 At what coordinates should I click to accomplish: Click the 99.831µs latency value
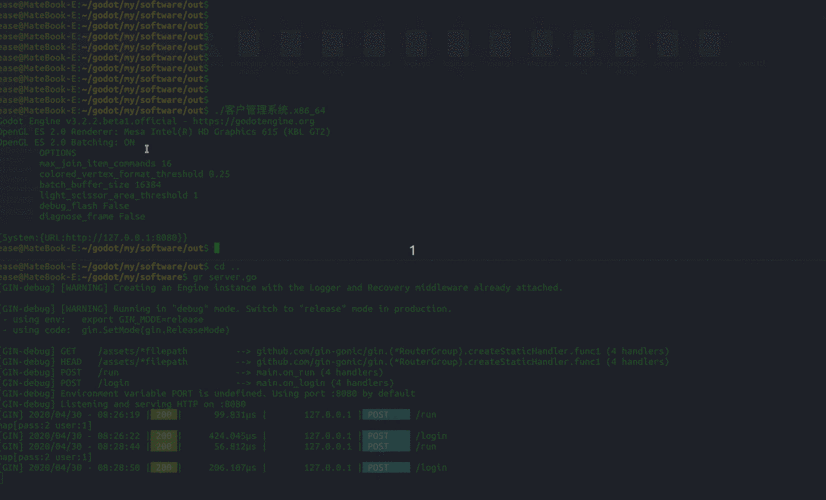pyautogui.click(x=235, y=415)
